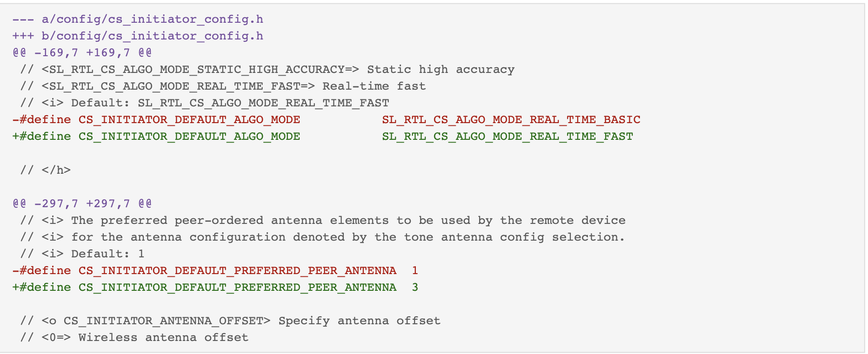Click the 'preferred peer-ordered antenna elements' comment line
The image size is (868, 354).
[323, 220]
